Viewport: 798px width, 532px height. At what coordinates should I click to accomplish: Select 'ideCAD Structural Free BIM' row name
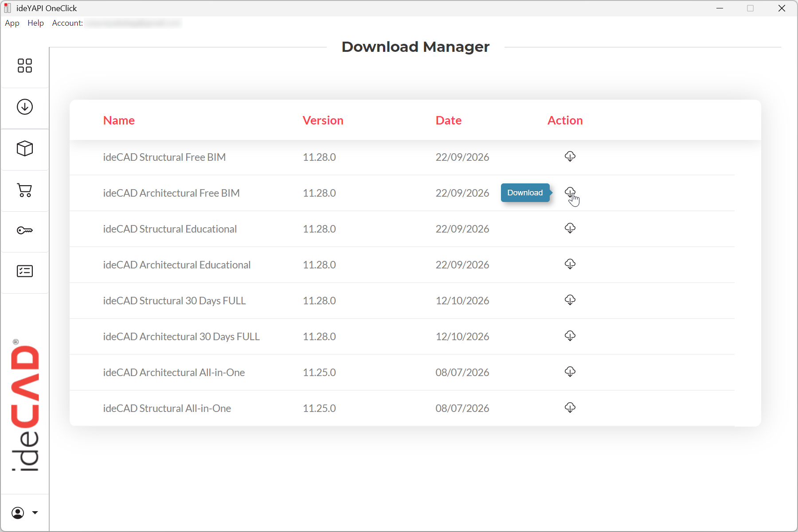(164, 157)
